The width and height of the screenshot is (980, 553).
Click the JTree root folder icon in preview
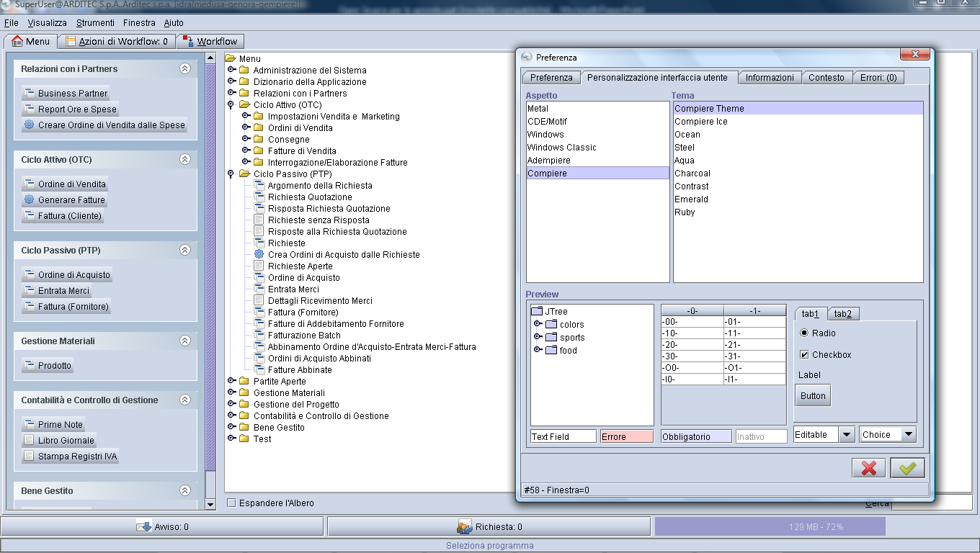tap(537, 311)
